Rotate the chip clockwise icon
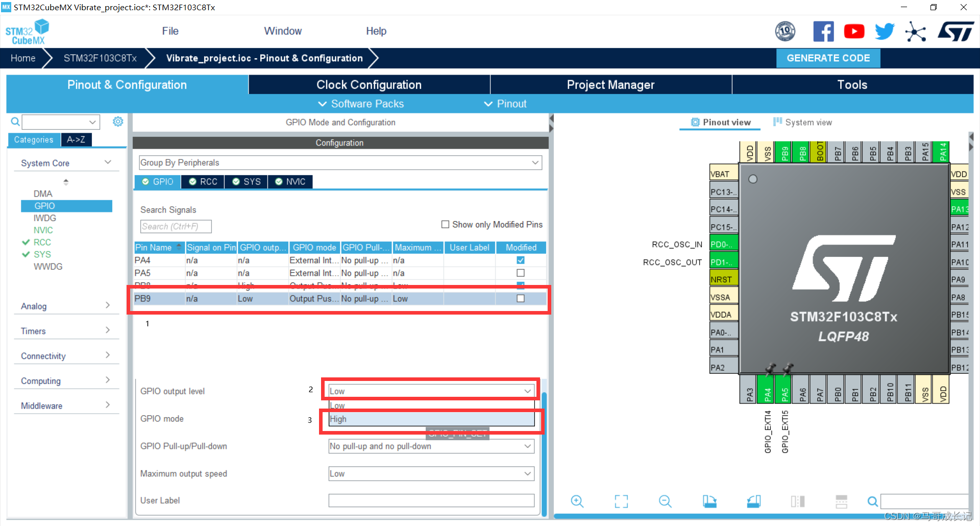This screenshot has height=526, width=980. (x=709, y=501)
